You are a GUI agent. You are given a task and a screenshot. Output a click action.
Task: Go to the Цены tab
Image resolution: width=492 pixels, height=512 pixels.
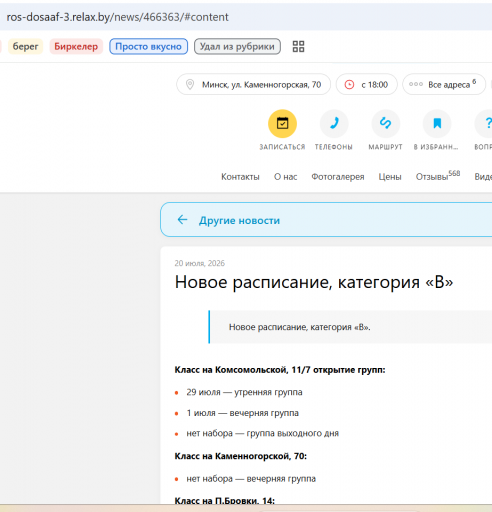point(390,177)
